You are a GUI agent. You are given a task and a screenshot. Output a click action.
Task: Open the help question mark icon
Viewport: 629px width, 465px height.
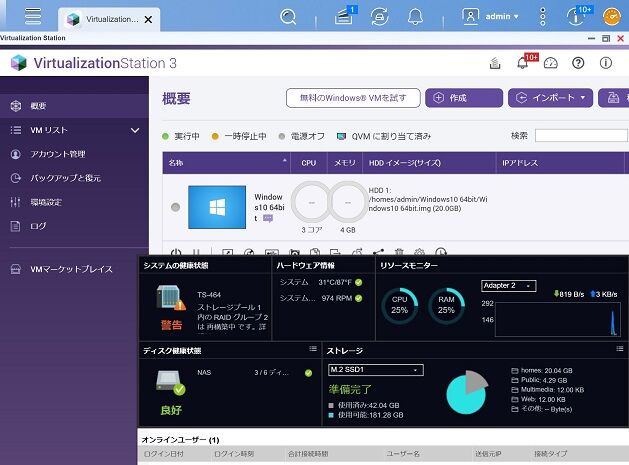[x=578, y=63]
